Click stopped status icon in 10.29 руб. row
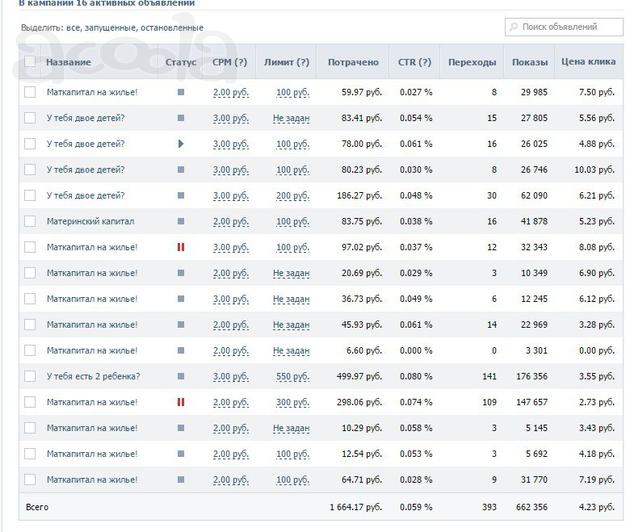 coord(181,428)
